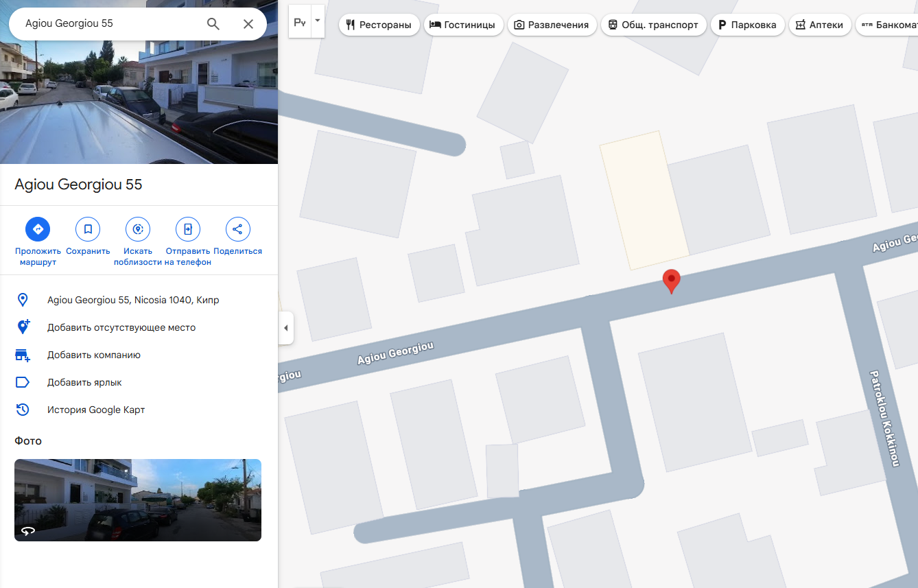Image resolution: width=918 pixels, height=588 pixels.
Task: Click the Отправить на телефон icon
Action: [x=188, y=229]
